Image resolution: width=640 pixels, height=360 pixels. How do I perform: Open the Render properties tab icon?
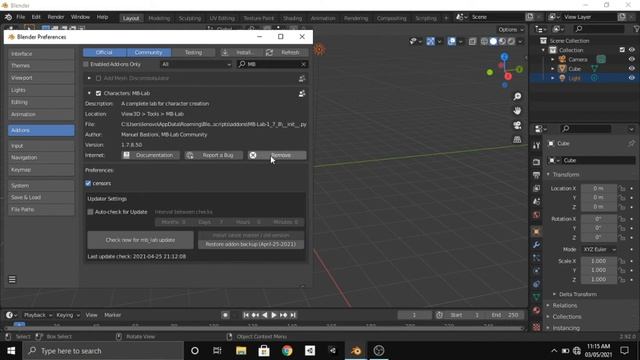536,162
